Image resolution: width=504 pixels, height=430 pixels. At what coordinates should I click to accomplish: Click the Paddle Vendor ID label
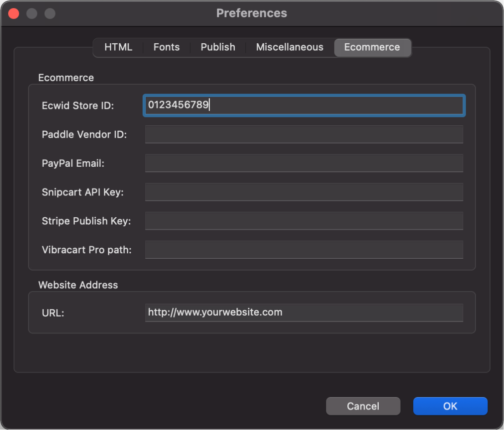[84, 134]
